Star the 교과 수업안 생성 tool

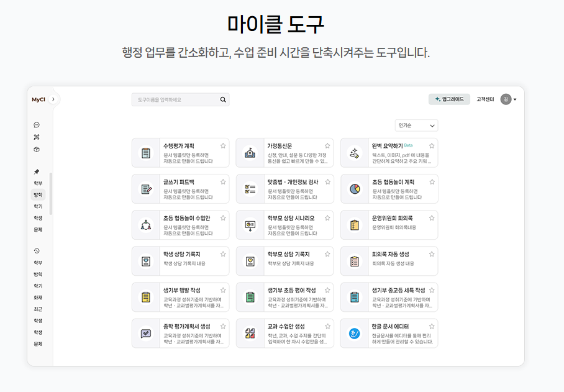point(327,326)
